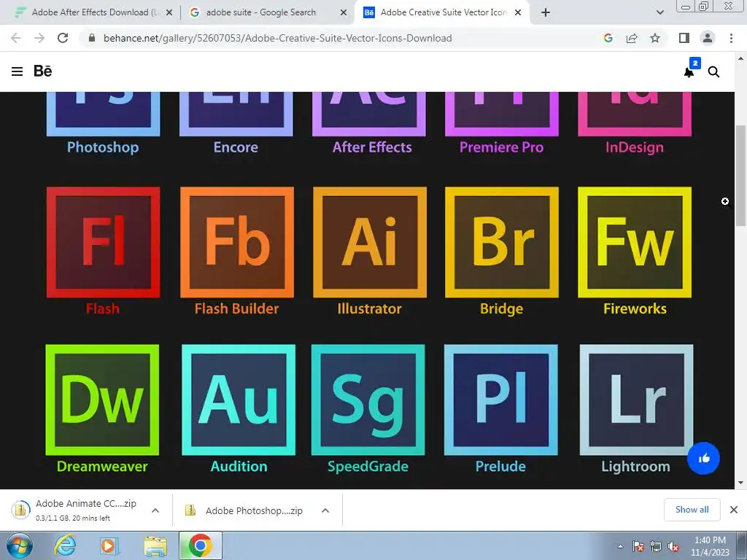
Task: Click scrollbar up arrow
Action: pos(740,58)
